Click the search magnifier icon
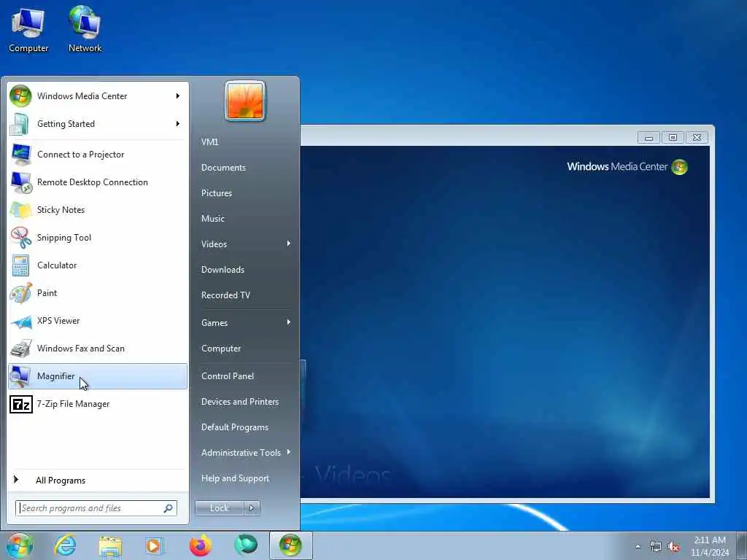 click(169, 508)
